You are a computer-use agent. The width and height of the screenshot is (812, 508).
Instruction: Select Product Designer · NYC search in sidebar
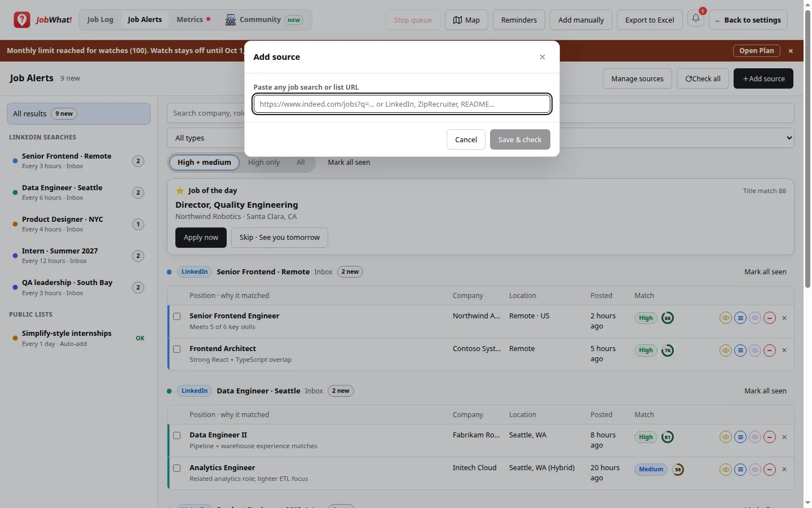(x=78, y=224)
